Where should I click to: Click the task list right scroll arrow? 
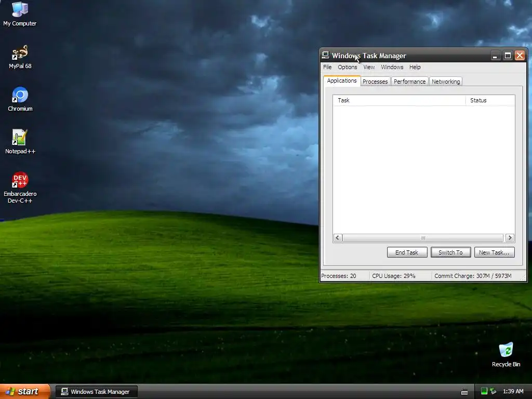(x=510, y=238)
